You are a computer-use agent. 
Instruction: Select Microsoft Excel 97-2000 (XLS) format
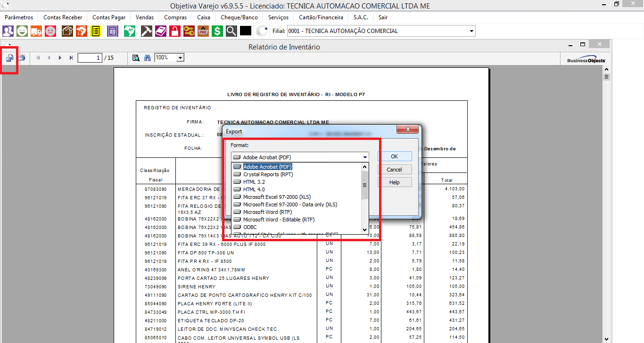[297, 197]
